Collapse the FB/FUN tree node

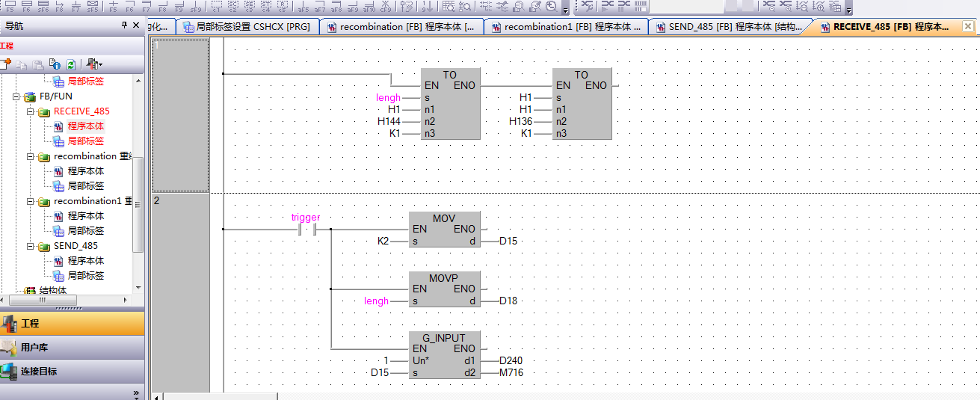click(x=16, y=96)
